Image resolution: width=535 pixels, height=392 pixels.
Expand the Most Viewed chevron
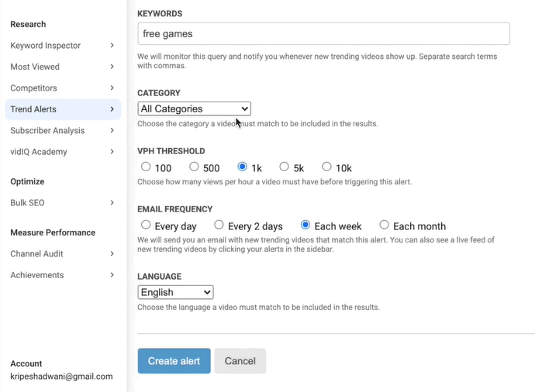(x=112, y=67)
